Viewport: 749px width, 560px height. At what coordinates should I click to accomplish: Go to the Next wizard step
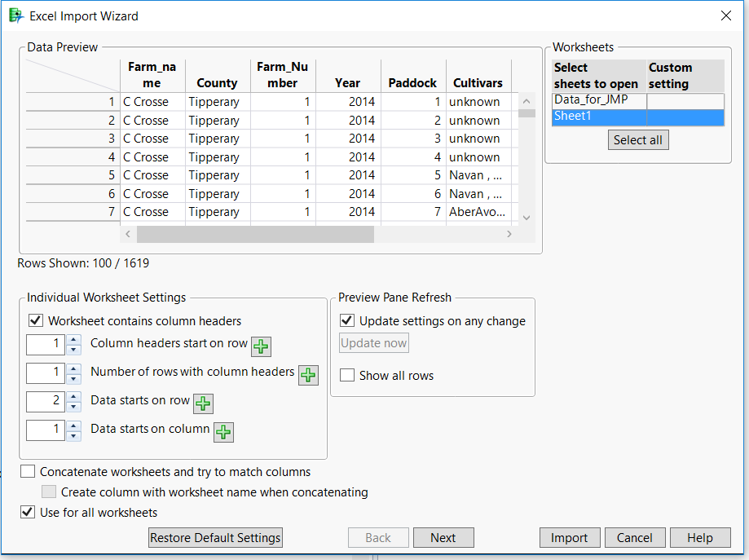[443, 538]
